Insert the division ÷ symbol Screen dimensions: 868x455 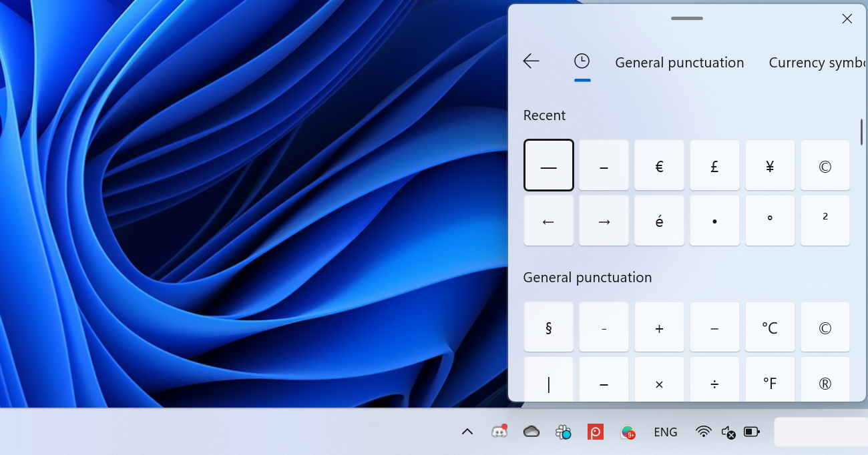pos(714,379)
